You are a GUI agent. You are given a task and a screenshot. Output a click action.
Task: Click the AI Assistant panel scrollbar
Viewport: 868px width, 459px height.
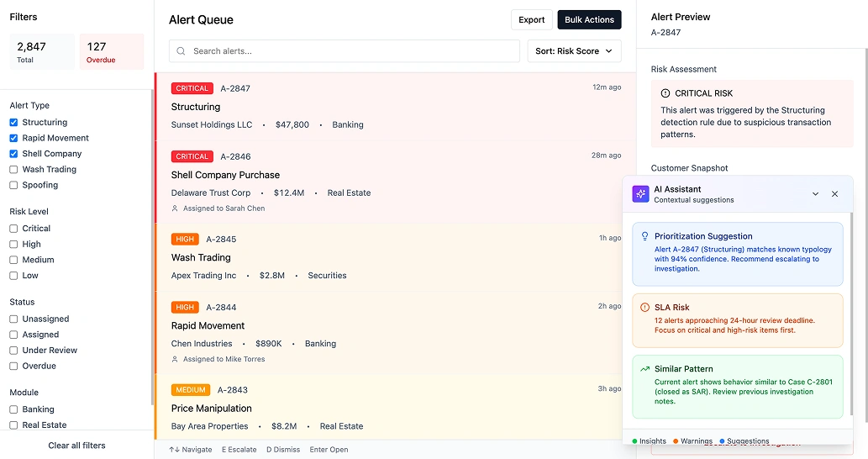point(851,313)
